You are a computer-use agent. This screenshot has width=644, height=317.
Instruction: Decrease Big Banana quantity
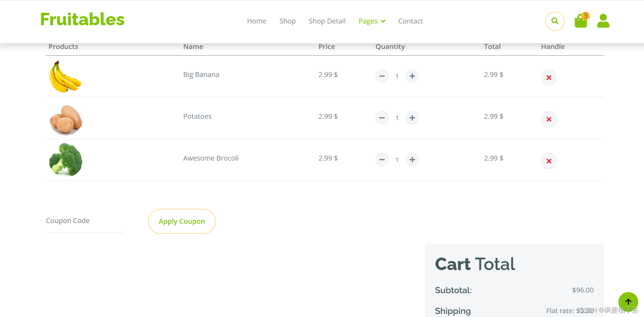382,76
